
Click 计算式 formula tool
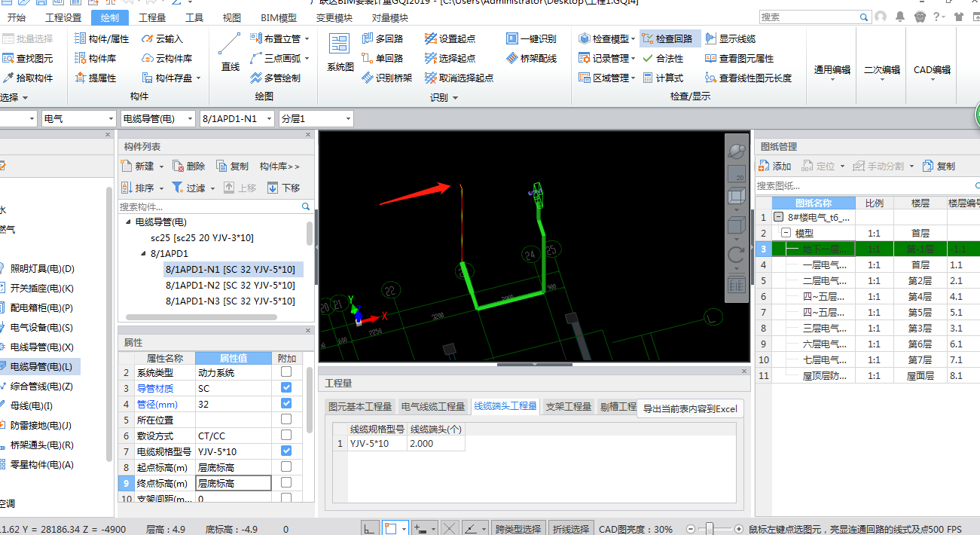662,78
